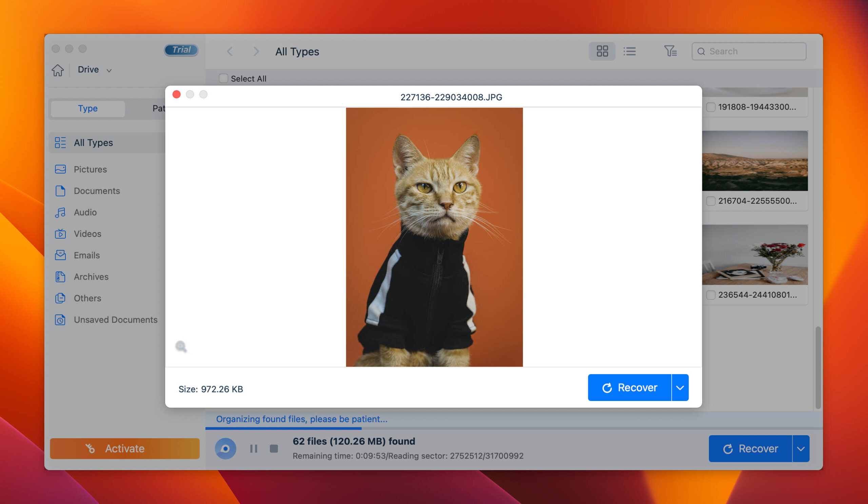Image resolution: width=868 pixels, height=504 pixels.
Task: Check the 236544-24410801 file checkbox
Action: coord(711,295)
